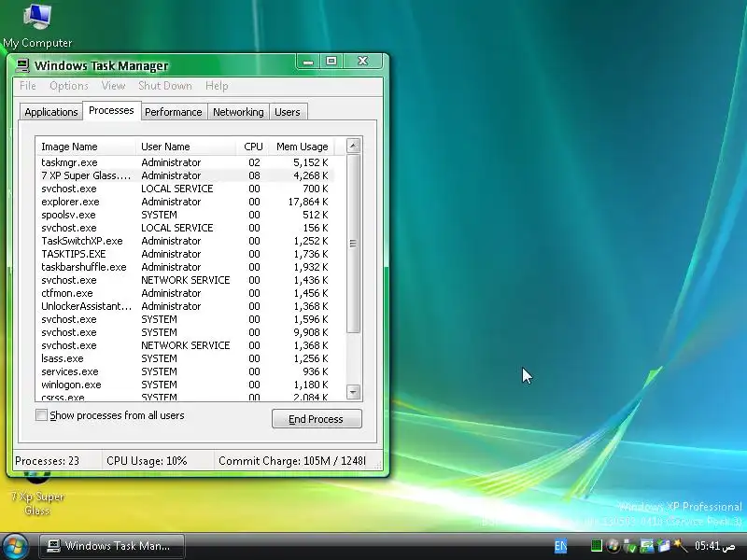Image resolution: width=747 pixels, height=560 pixels.
Task: Maximize the Windows Task Manager window
Action: tap(331, 61)
